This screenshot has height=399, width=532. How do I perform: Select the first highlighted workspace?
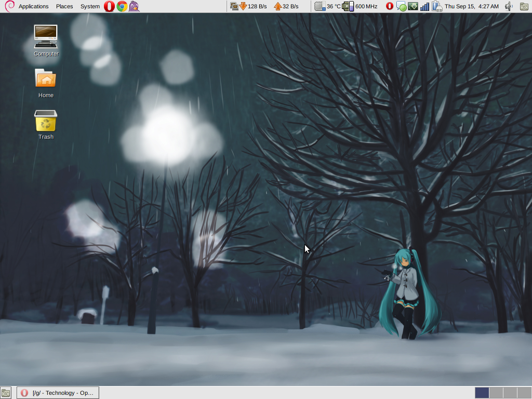coord(482,393)
